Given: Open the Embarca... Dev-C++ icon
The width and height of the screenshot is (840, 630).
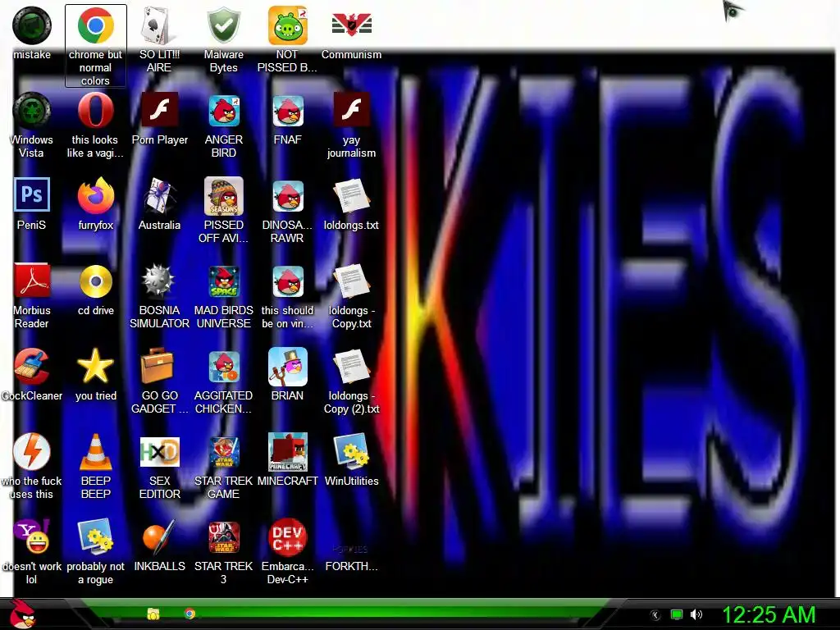Looking at the screenshot, I should click(288, 537).
